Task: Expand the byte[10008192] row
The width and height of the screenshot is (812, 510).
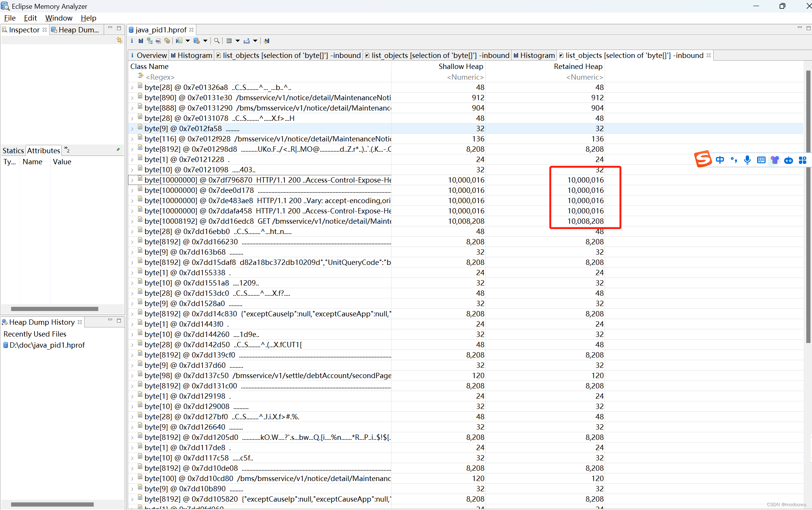Action: click(132, 221)
